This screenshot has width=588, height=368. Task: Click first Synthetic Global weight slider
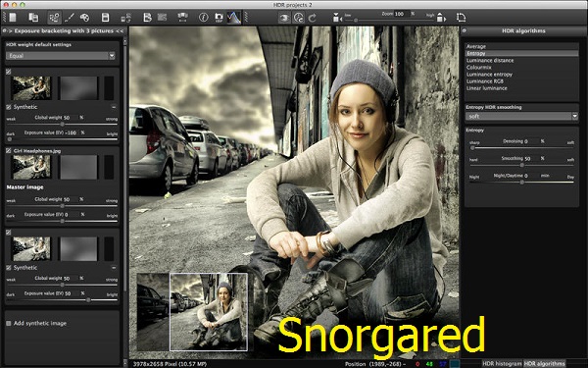pos(62,124)
